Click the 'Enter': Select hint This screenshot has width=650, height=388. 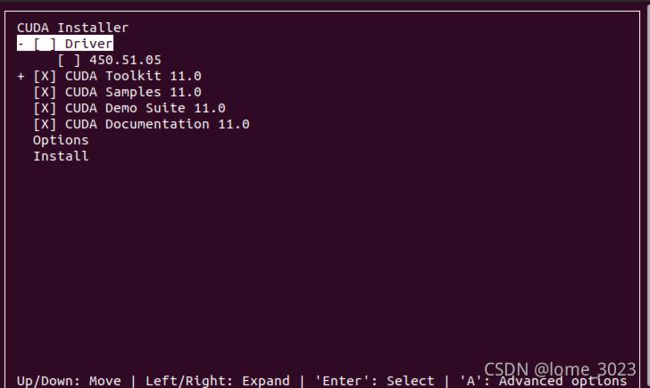click(375, 381)
